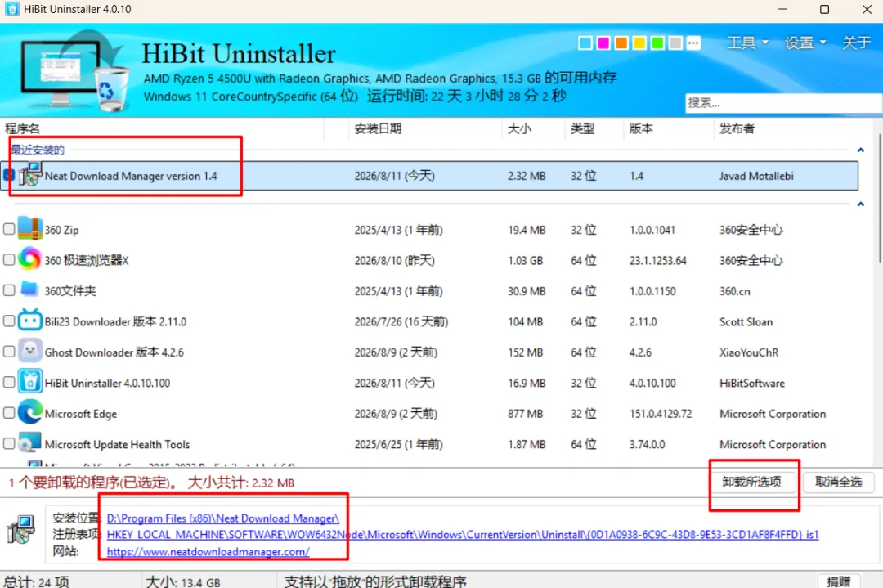Viewport: 883px width, 588px height.
Task: Click the installer icon in details panel
Action: coord(21,529)
